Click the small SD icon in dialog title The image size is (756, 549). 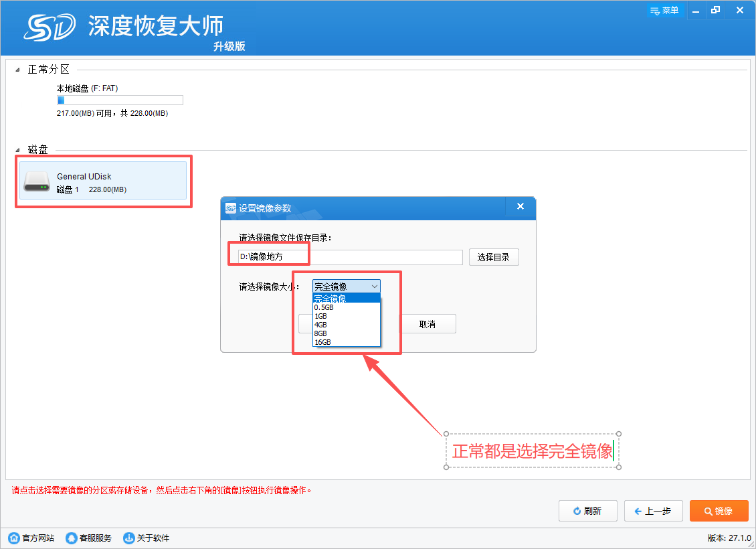click(x=230, y=208)
